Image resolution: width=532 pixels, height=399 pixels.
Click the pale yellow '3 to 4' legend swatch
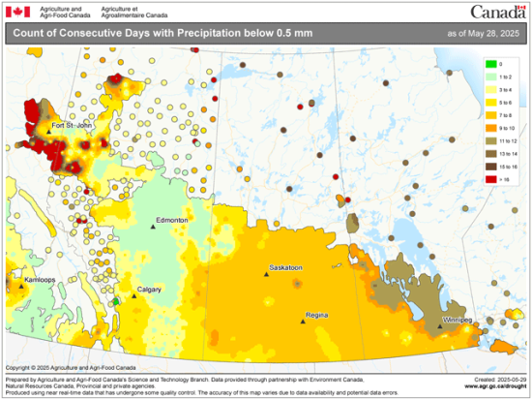click(491, 90)
